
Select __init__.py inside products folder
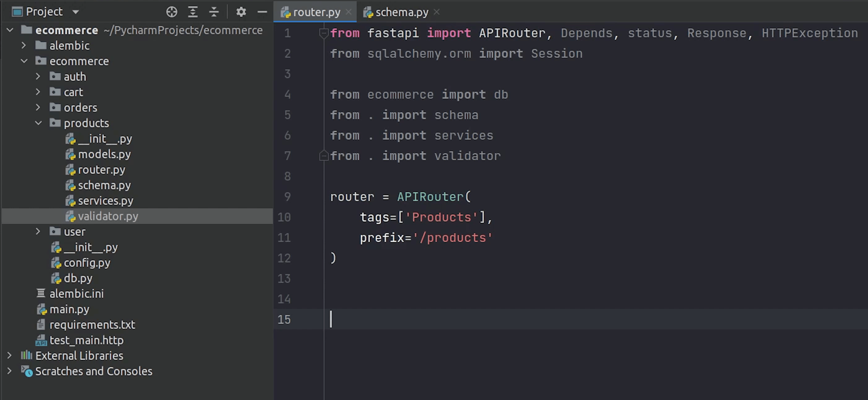105,139
